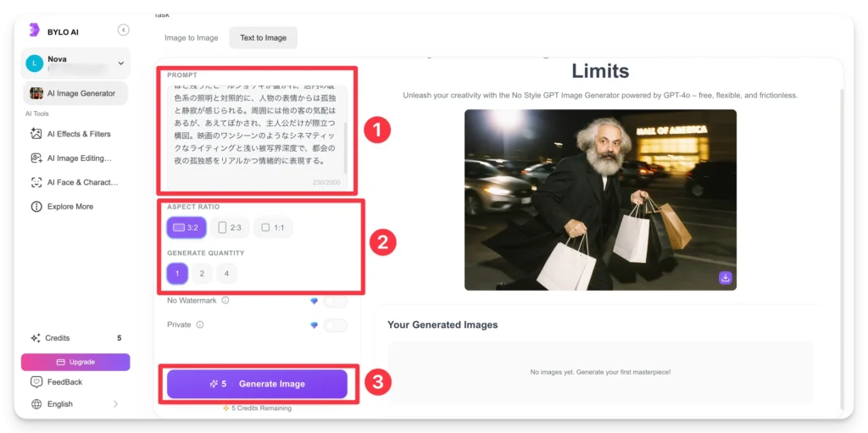Click the No images yet message
This screenshot has width=868, height=433.
coord(601,372)
